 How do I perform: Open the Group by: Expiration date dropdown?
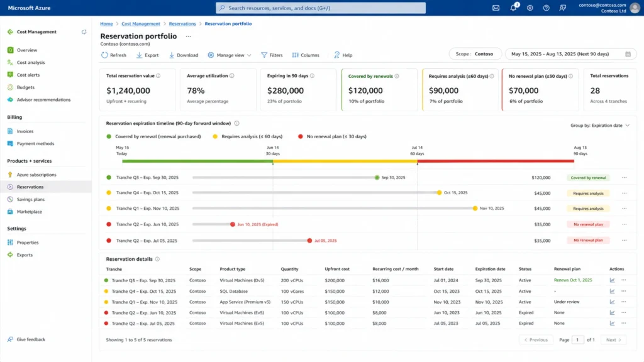[x=599, y=125]
